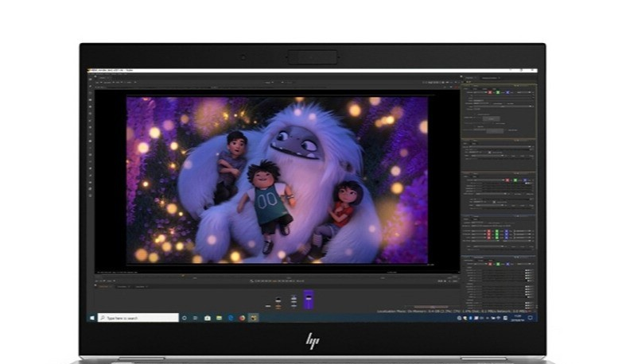Toggle green channel in top properties panel
Viewport: 622px width, 364px height.
(498, 92)
